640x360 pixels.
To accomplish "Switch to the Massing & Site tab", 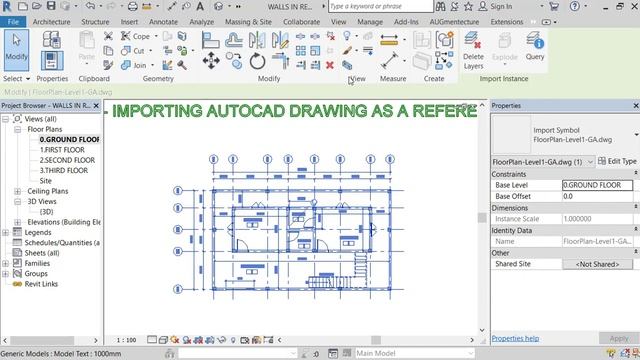I will pyautogui.click(x=248, y=22).
